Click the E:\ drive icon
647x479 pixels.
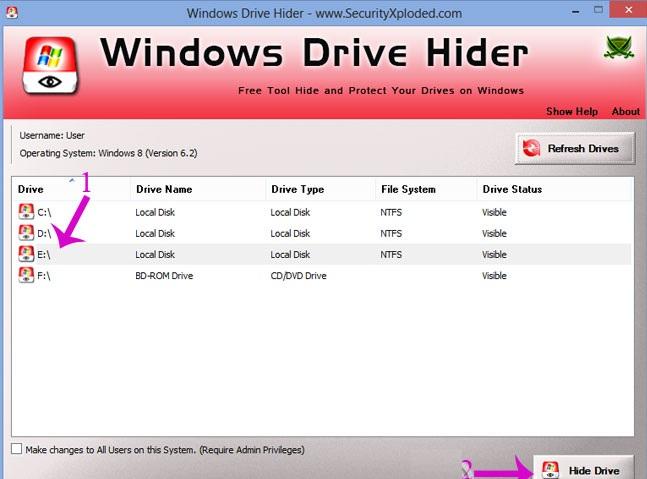(26, 254)
